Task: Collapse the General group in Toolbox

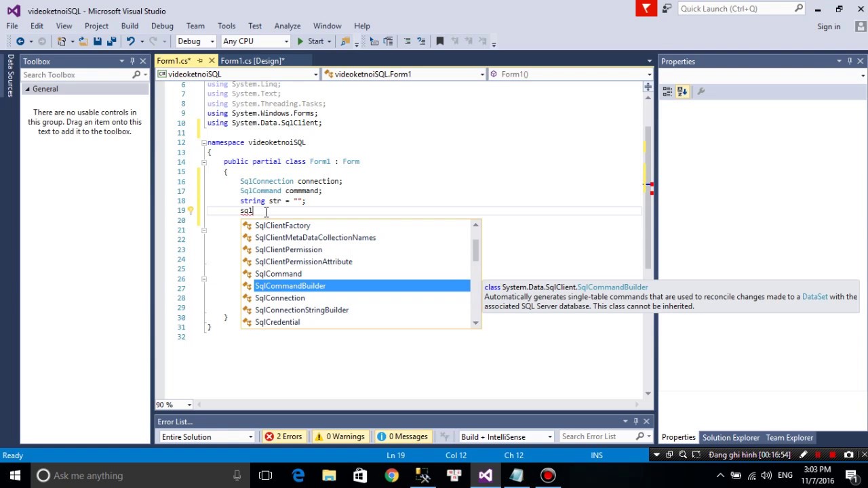Action: pos(28,89)
